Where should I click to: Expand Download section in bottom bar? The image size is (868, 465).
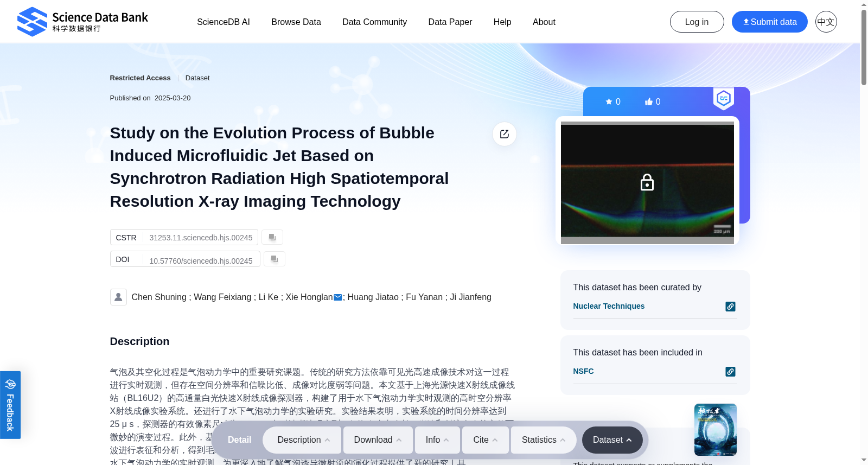coord(378,440)
